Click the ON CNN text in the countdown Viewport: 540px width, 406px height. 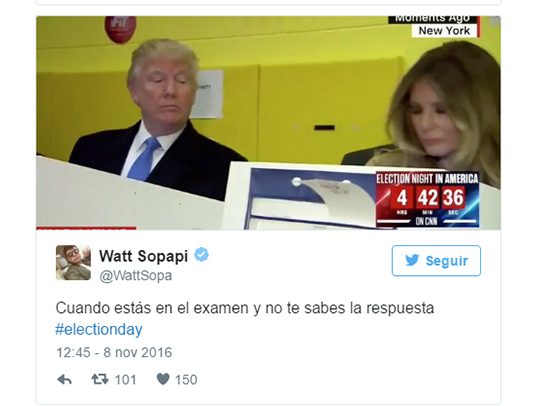(x=426, y=221)
